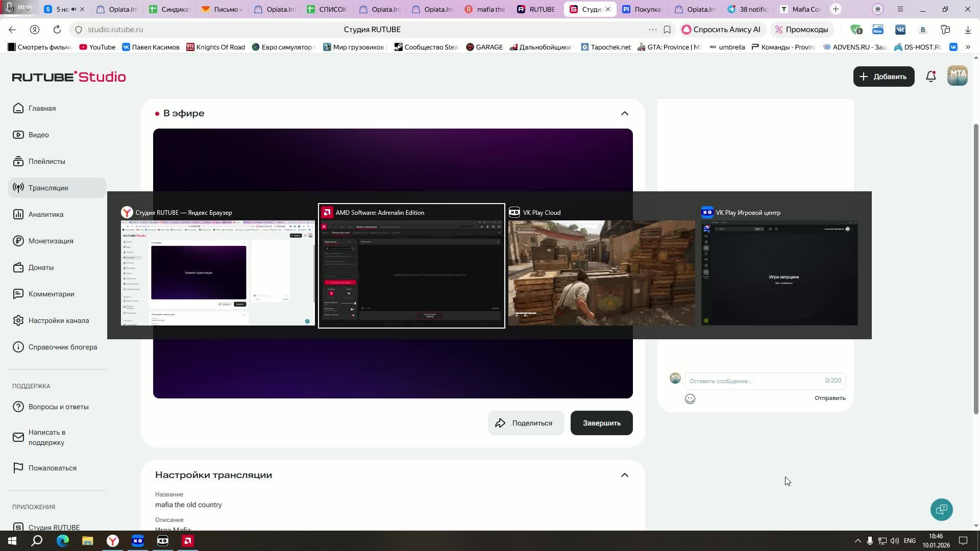Open Монетизация in the sidebar
Viewport: 980px width, 551px height.
click(51, 241)
